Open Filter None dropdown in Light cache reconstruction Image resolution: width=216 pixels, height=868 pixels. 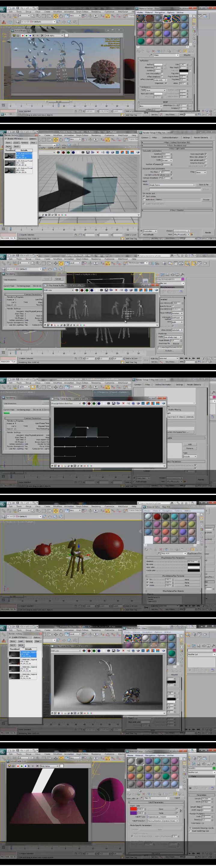[201, 172]
